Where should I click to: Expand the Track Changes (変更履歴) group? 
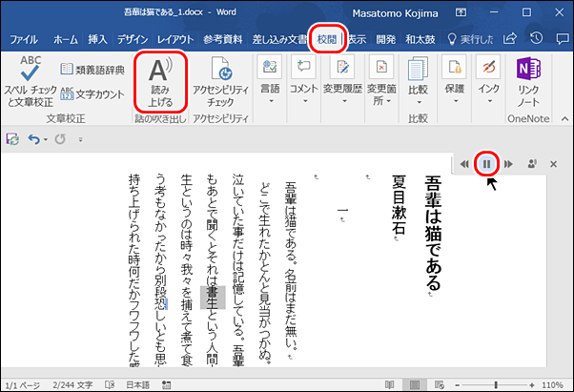tap(342, 79)
